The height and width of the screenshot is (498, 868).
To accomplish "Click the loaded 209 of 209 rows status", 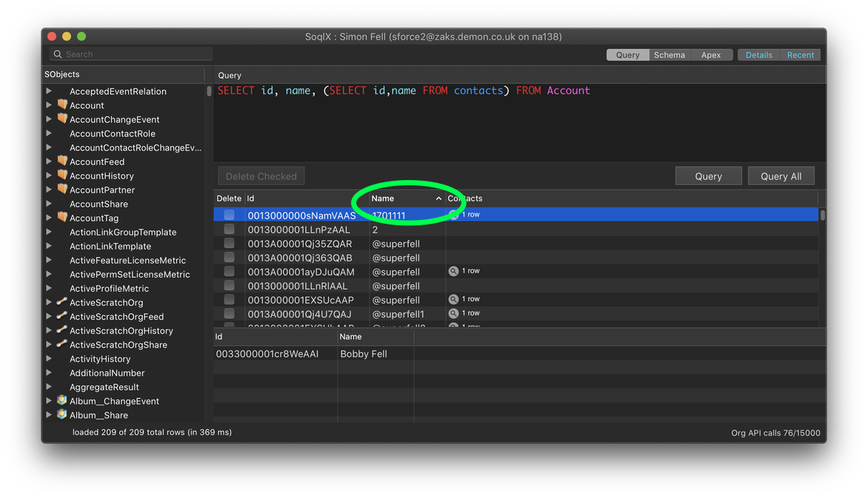I will pos(153,432).
